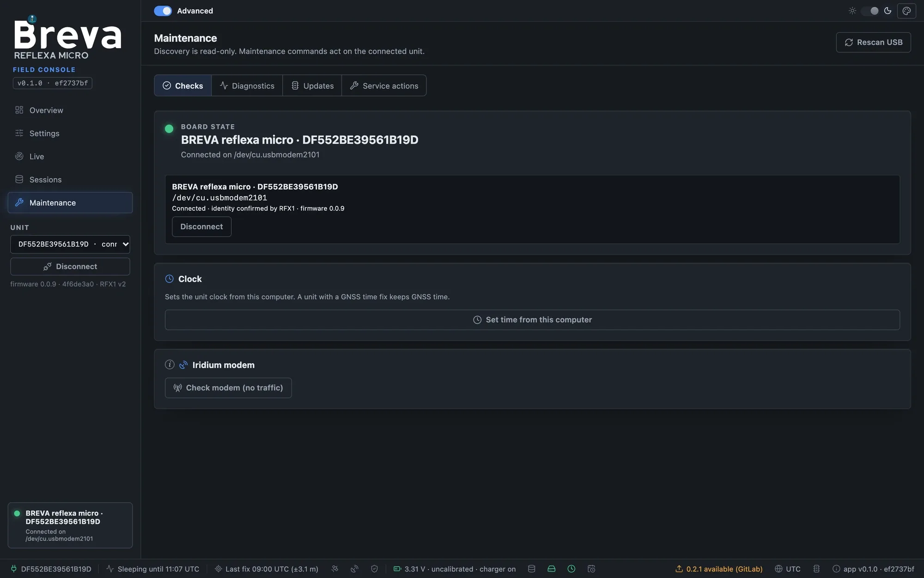Expand the Unit selector dropdown

(x=70, y=244)
